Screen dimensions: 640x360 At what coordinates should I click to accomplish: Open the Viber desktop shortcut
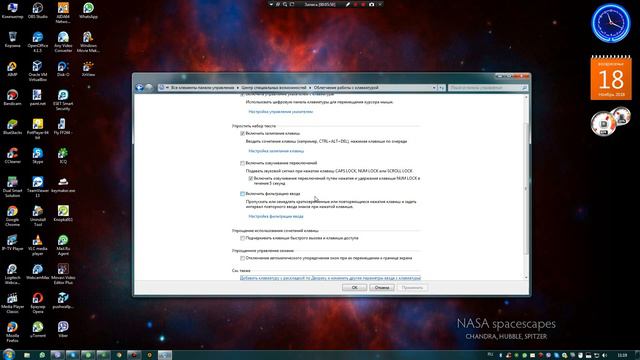(x=63, y=329)
